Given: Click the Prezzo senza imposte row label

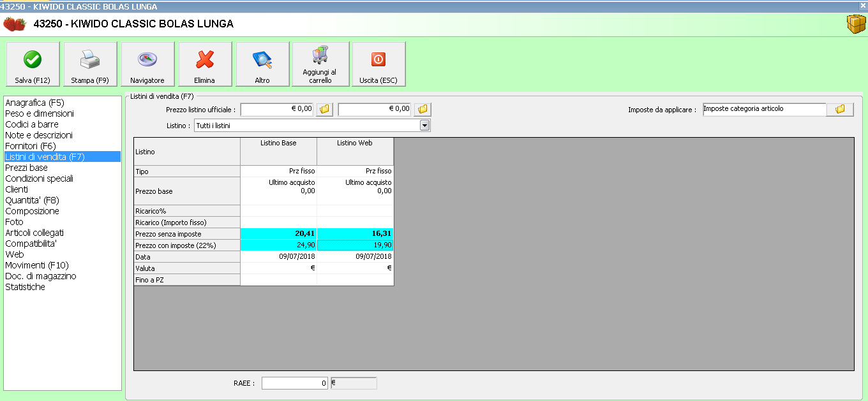Looking at the screenshot, I should (187, 233).
